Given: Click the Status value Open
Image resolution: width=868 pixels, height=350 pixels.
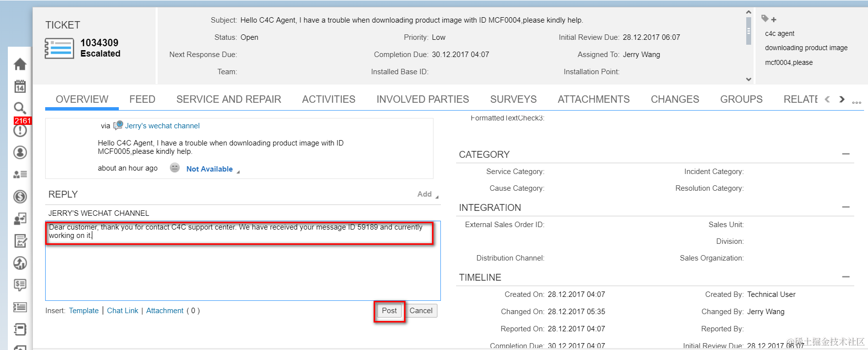Looking at the screenshot, I should (x=249, y=37).
